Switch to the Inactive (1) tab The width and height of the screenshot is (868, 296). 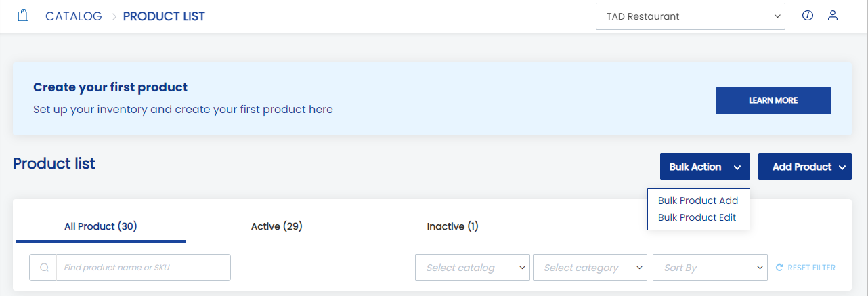click(x=452, y=226)
